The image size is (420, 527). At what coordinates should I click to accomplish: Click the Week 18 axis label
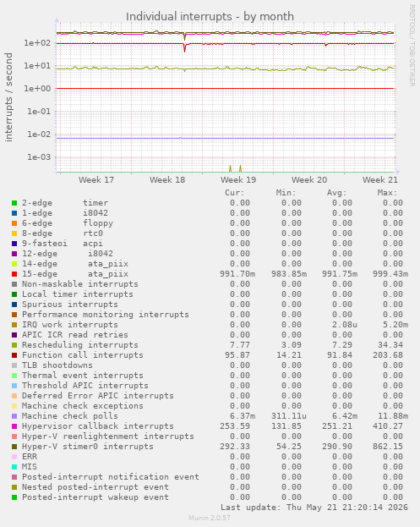click(167, 180)
